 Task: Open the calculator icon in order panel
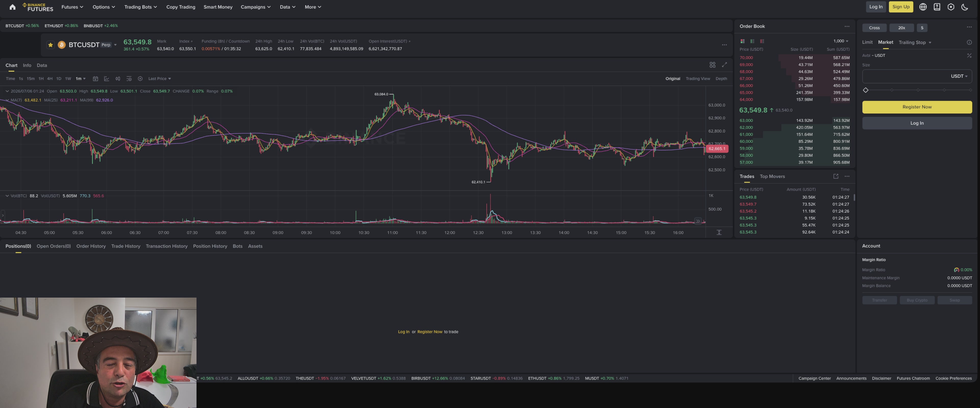tap(969, 56)
